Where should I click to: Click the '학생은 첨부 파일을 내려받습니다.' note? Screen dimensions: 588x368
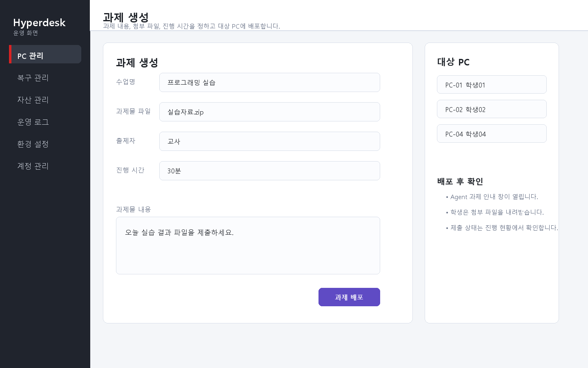(x=497, y=212)
